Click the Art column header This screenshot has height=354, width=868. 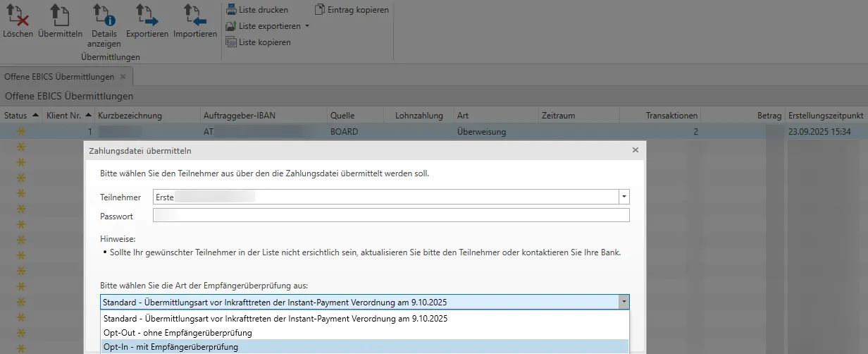(495, 115)
